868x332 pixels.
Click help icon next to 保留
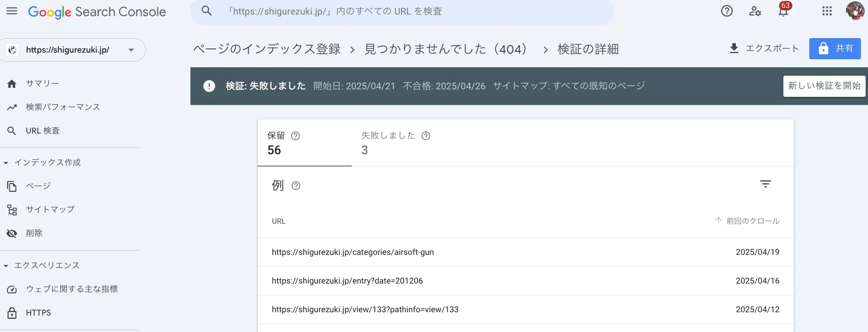pos(295,136)
